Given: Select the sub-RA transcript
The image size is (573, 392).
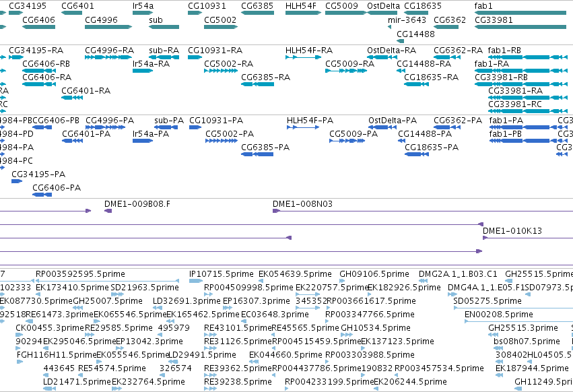Looking at the screenshot, I should 164,57.
